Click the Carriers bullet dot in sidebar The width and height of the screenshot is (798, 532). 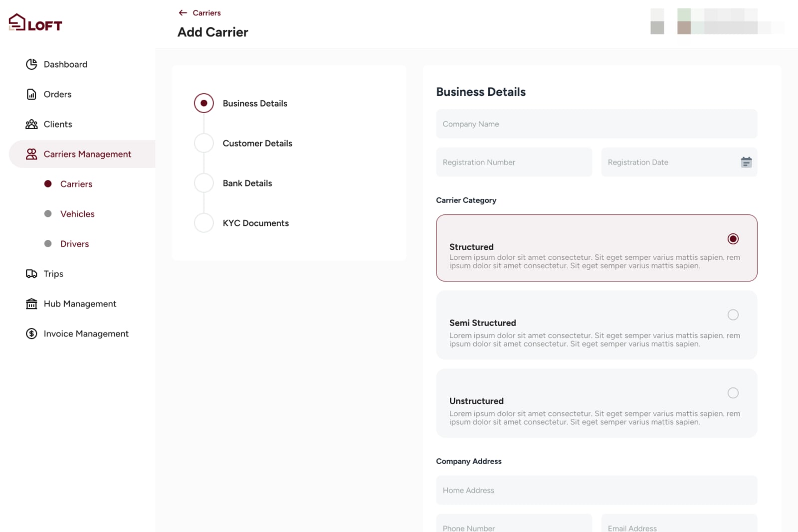(x=48, y=184)
